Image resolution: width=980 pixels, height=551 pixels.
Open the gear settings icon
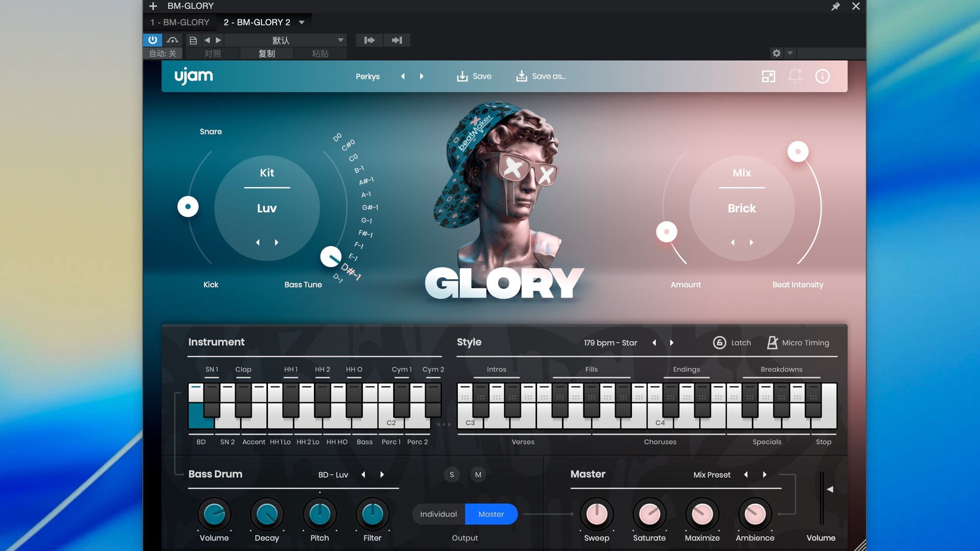(776, 53)
